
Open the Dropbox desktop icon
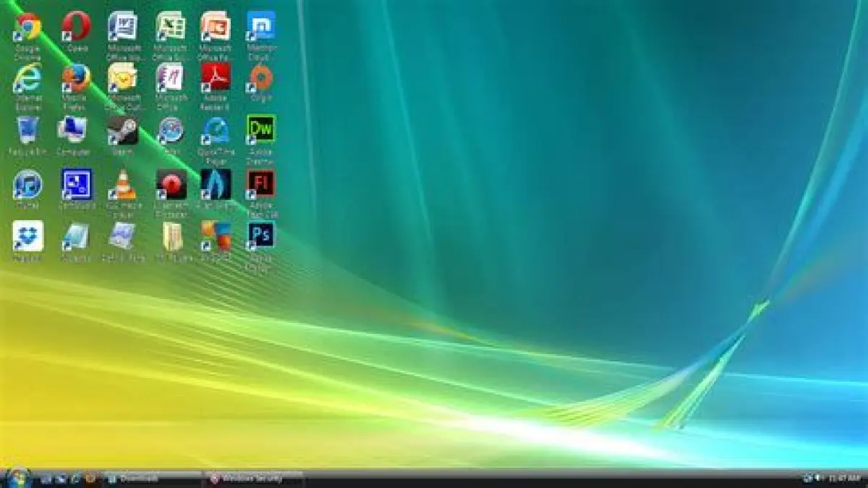pyautogui.click(x=28, y=237)
